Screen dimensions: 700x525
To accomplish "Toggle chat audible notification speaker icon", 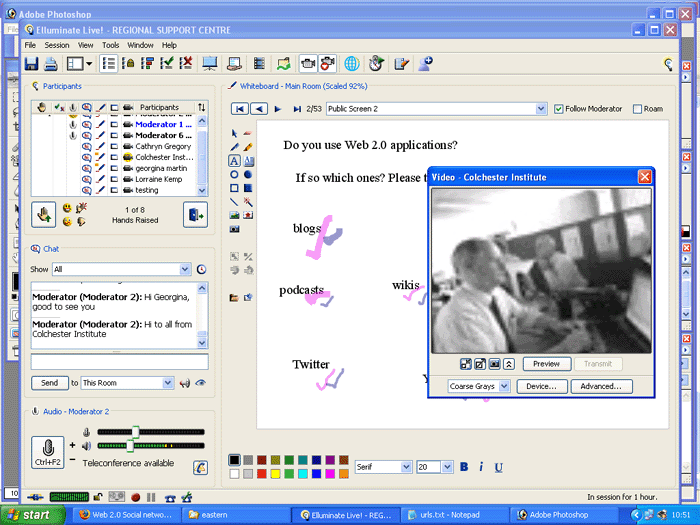I will [x=184, y=383].
